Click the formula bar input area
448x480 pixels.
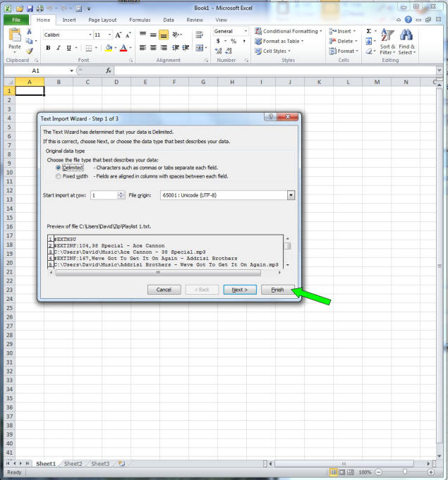[x=275, y=70]
